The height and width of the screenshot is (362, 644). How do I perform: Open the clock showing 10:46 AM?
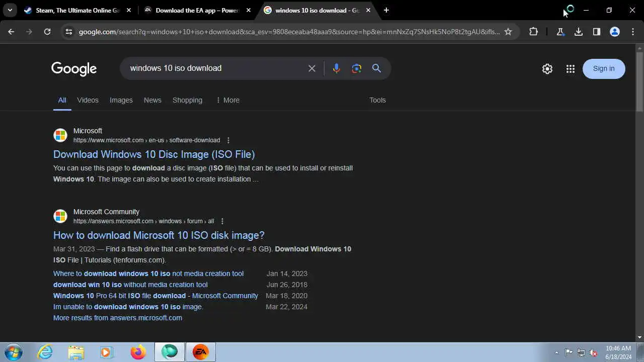[x=618, y=352]
